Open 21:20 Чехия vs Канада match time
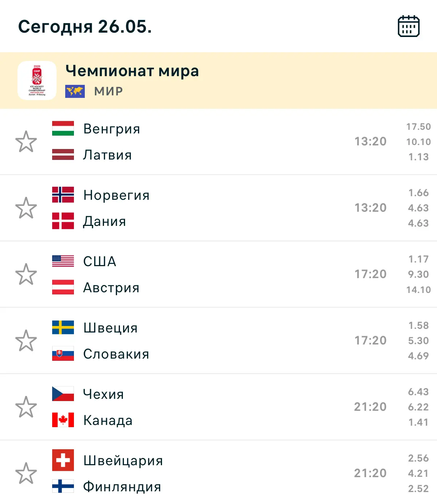 370,407
